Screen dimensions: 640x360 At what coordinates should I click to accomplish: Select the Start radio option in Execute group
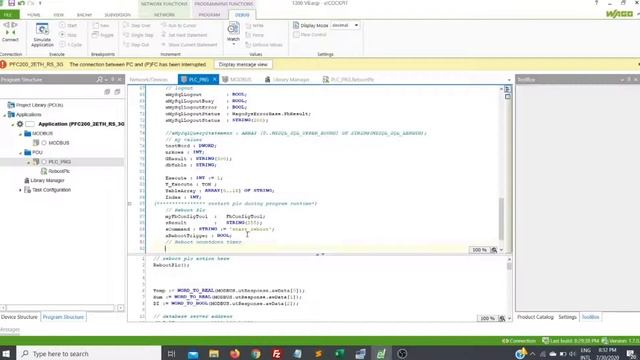(62, 25)
